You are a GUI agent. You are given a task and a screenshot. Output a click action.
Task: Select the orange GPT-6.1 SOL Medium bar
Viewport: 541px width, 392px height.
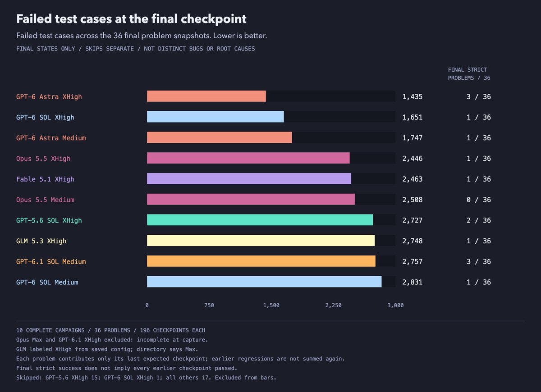[261, 261]
